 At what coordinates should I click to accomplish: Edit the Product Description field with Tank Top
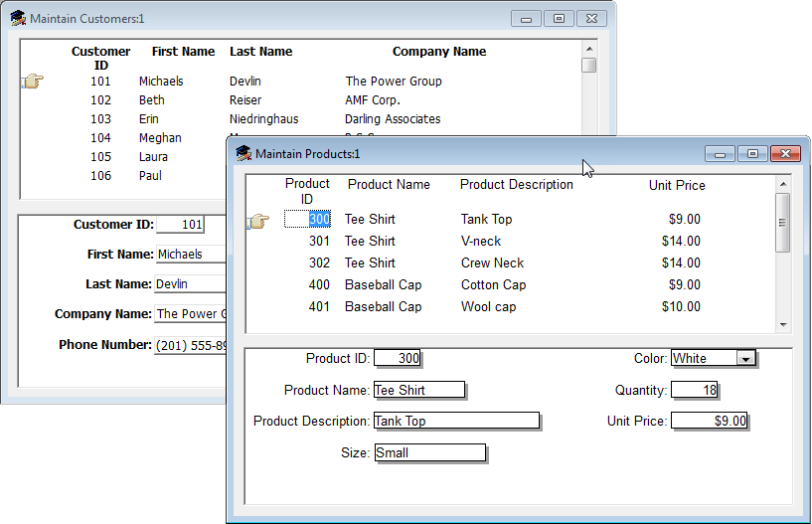tap(455, 421)
